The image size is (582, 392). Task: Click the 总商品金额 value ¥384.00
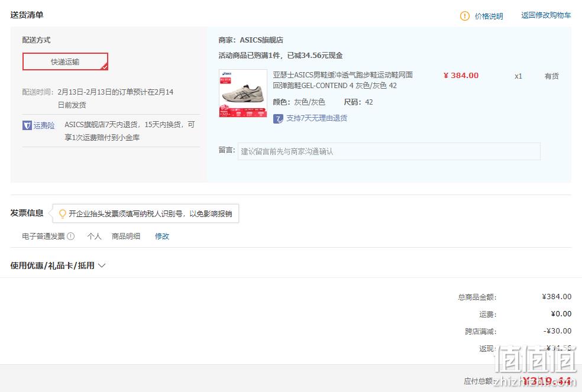click(x=557, y=297)
